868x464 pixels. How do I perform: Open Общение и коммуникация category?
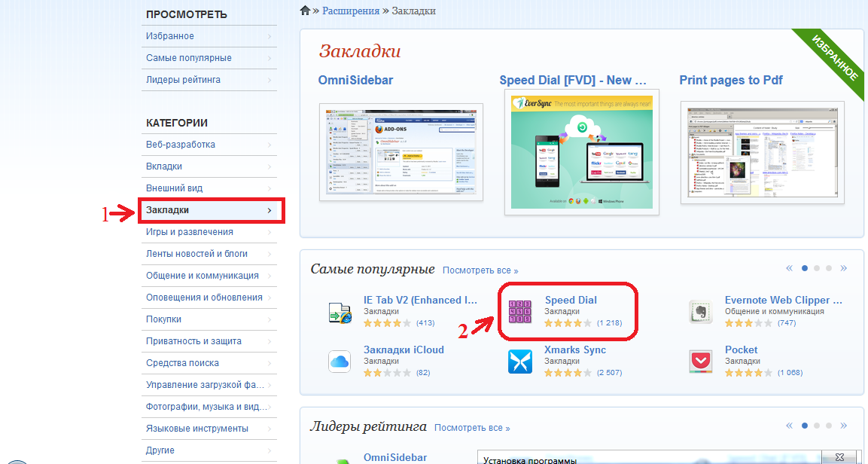pyautogui.click(x=209, y=276)
